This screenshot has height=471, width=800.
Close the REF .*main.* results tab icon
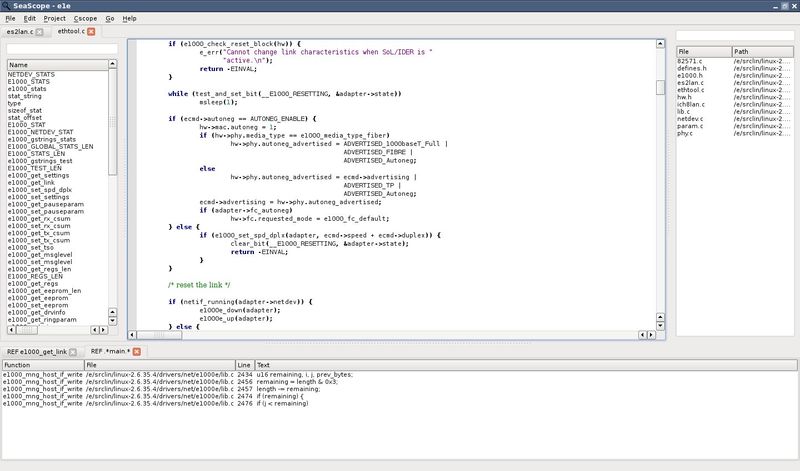(x=137, y=351)
